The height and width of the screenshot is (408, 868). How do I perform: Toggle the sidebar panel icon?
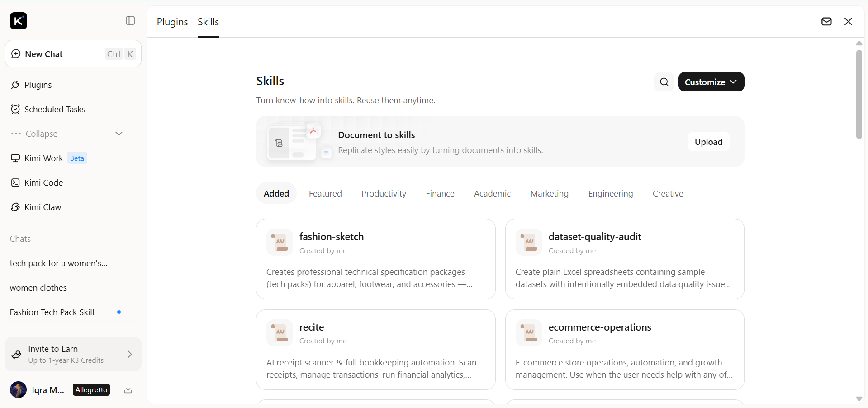pyautogui.click(x=130, y=21)
